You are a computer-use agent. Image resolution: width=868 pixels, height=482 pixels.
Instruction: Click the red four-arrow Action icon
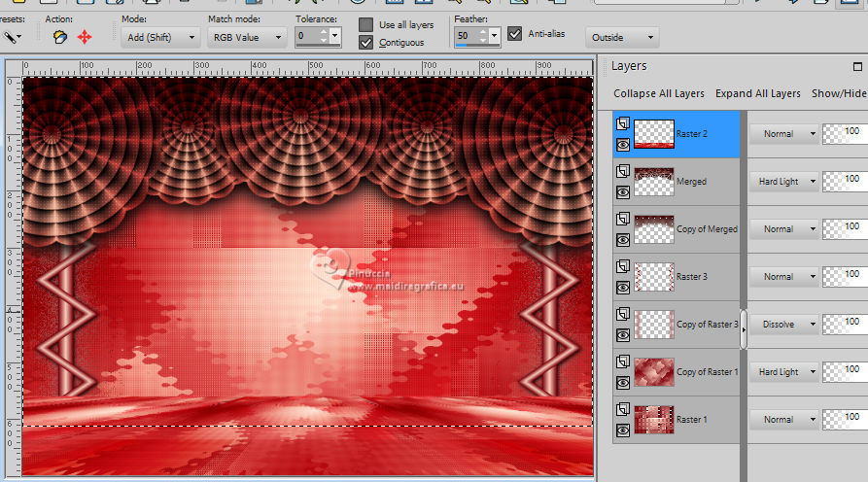(x=85, y=37)
